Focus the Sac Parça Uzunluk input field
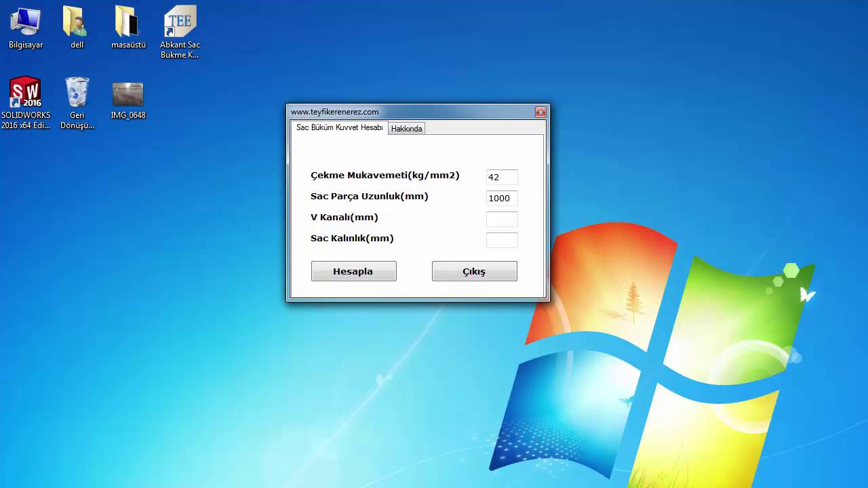 click(502, 198)
